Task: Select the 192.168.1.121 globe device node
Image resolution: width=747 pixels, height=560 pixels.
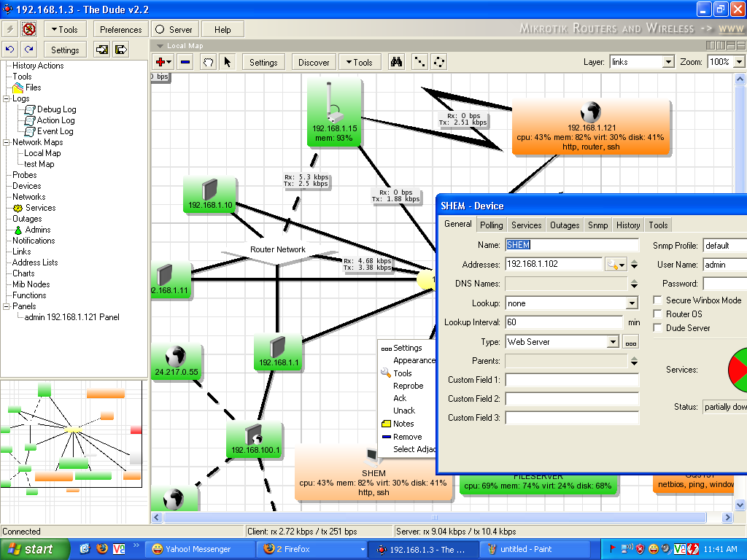Action: pyautogui.click(x=591, y=127)
